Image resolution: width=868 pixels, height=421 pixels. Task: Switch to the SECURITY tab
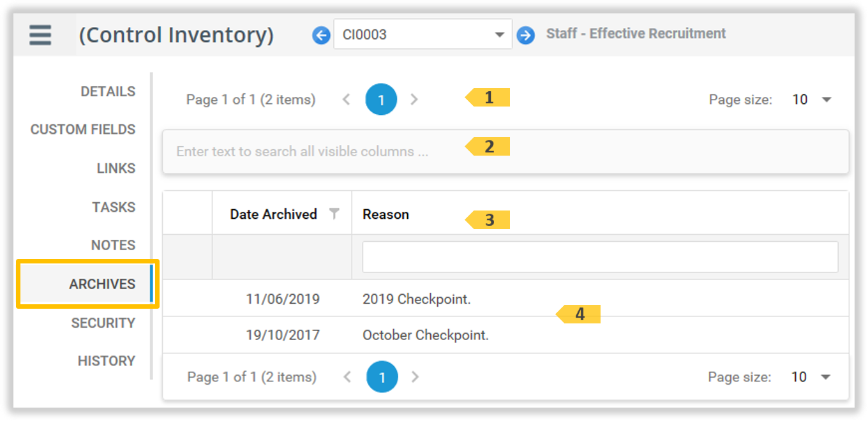point(103,323)
